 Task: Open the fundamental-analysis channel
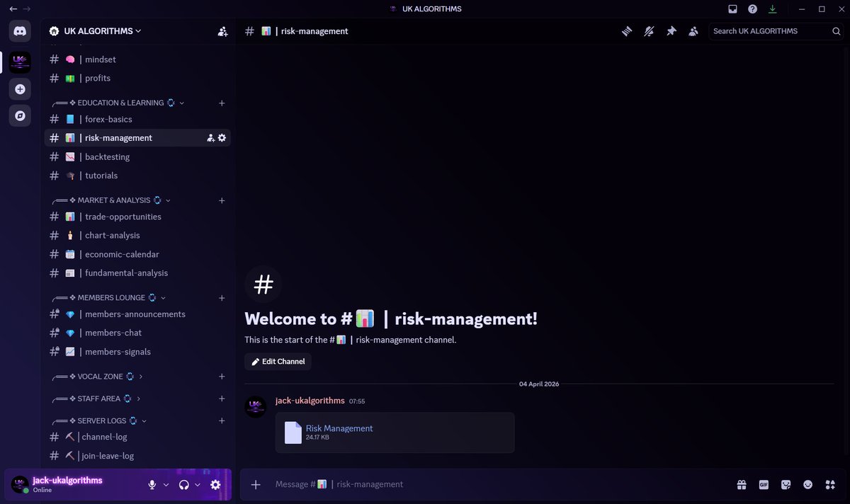(137, 273)
